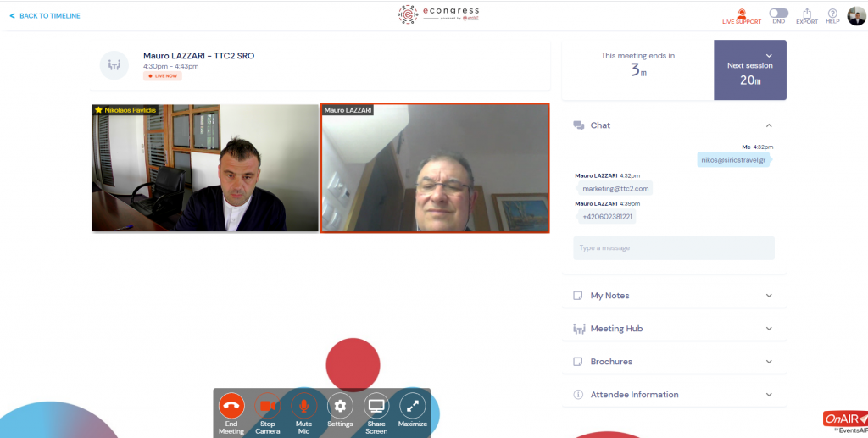Click the Meeting Hub icon

pos(579,329)
